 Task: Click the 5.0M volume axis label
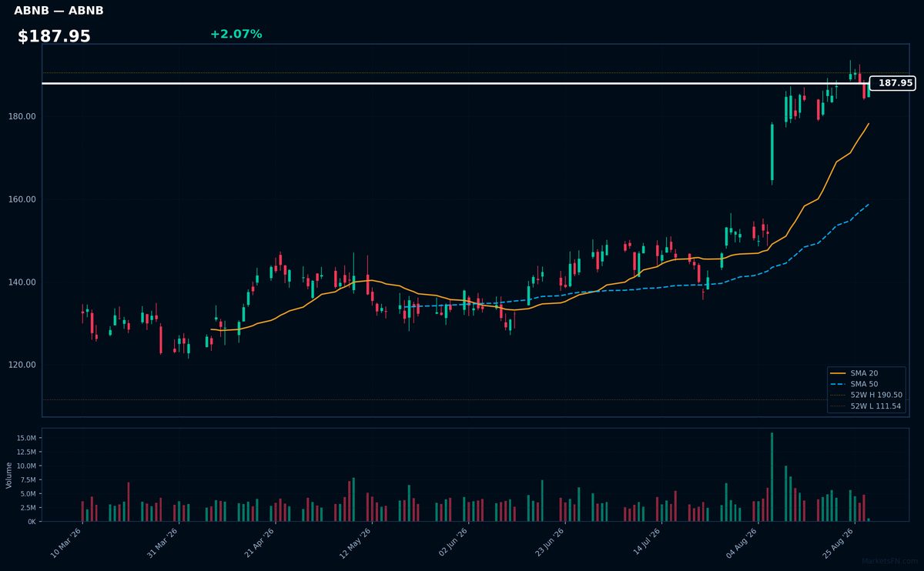27,493
